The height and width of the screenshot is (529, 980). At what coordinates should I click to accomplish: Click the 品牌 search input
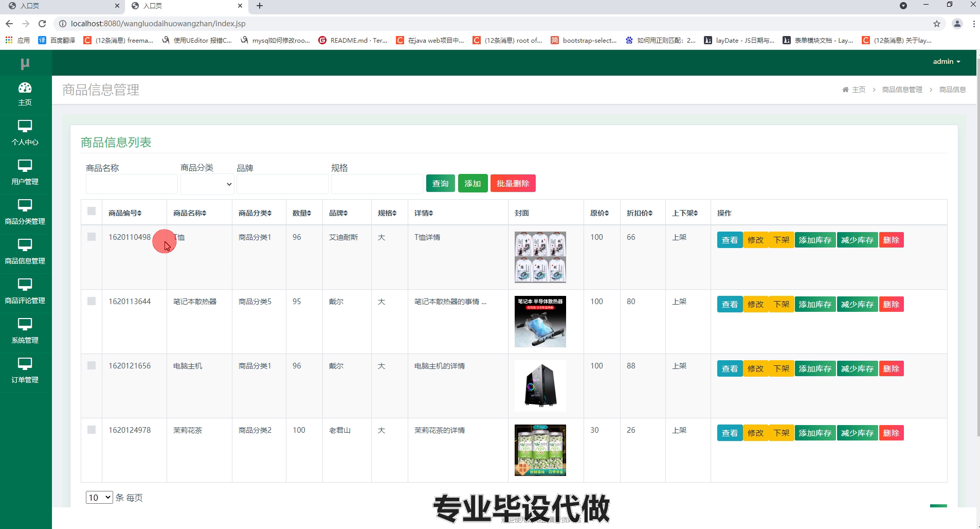(x=282, y=184)
